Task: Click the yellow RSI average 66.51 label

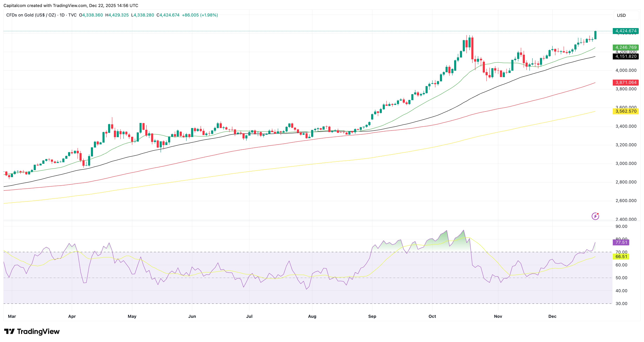Action: pyautogui.click(x=621, y=257)
